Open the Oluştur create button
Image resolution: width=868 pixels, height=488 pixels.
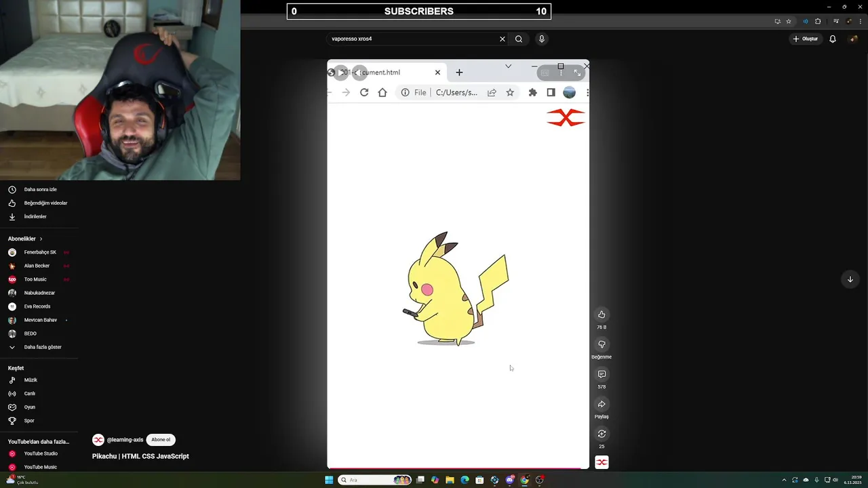pyautogui.click(x=806, y=39)
